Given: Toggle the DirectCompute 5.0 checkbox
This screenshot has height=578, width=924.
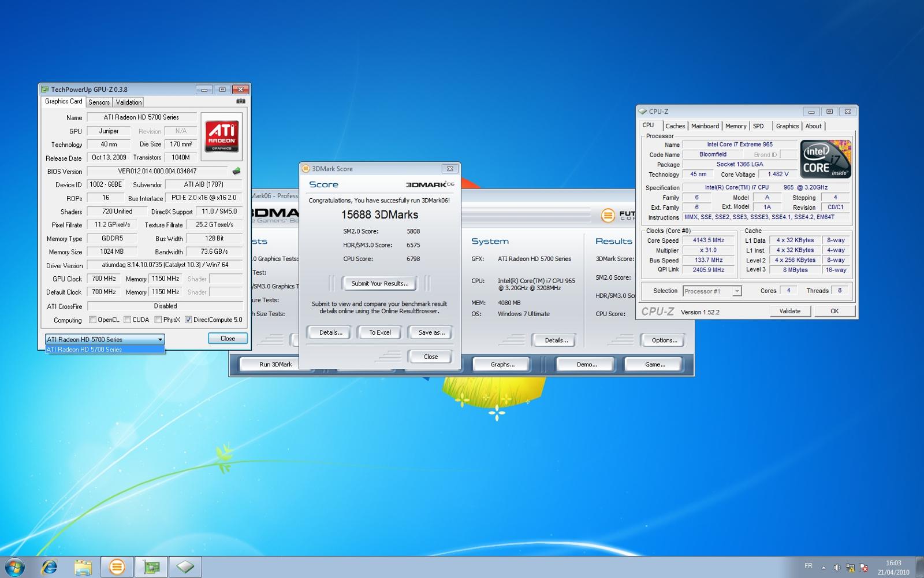Looking at the screenshot, I should 188,320.
